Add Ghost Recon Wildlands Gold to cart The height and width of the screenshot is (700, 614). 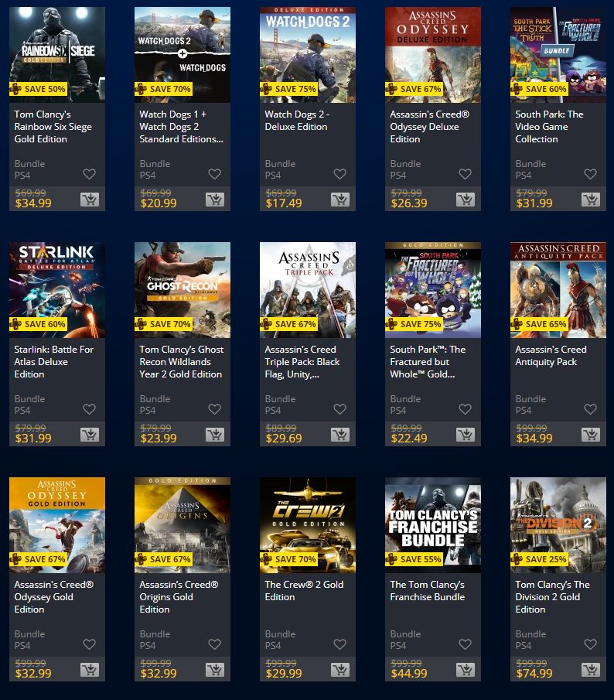tap(215, 435)
